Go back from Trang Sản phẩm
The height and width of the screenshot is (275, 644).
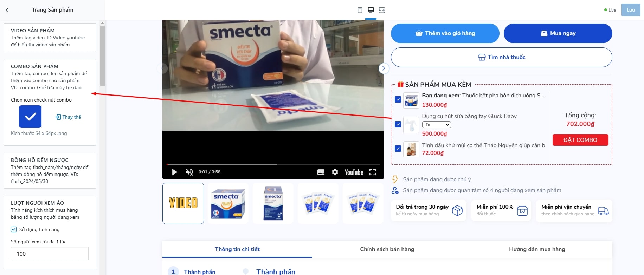7,10
